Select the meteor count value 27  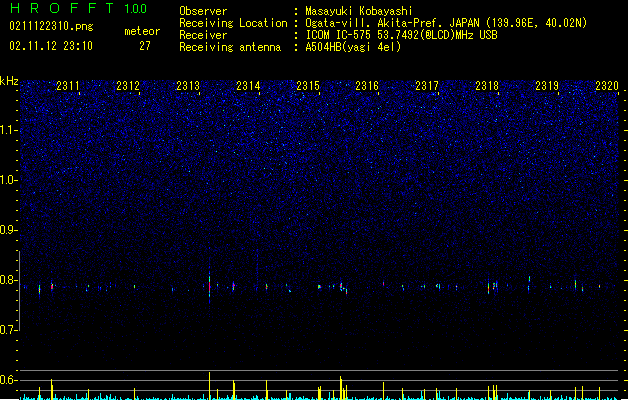point(145,46)
